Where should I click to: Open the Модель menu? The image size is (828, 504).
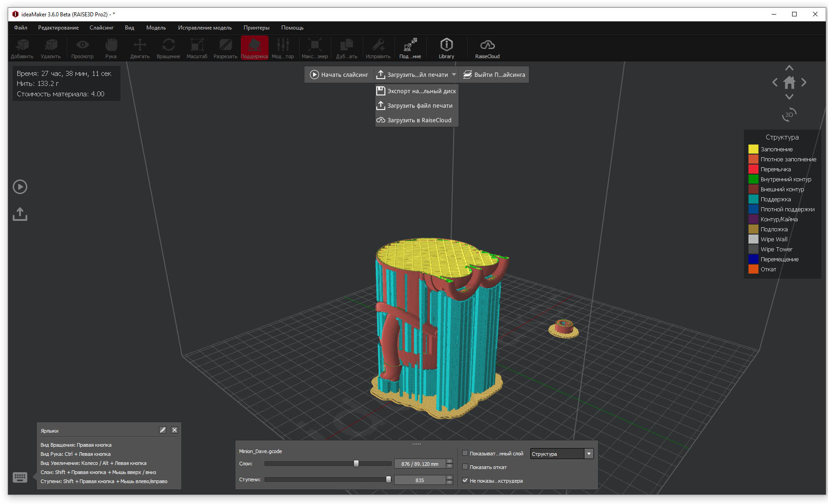(156, 28)
